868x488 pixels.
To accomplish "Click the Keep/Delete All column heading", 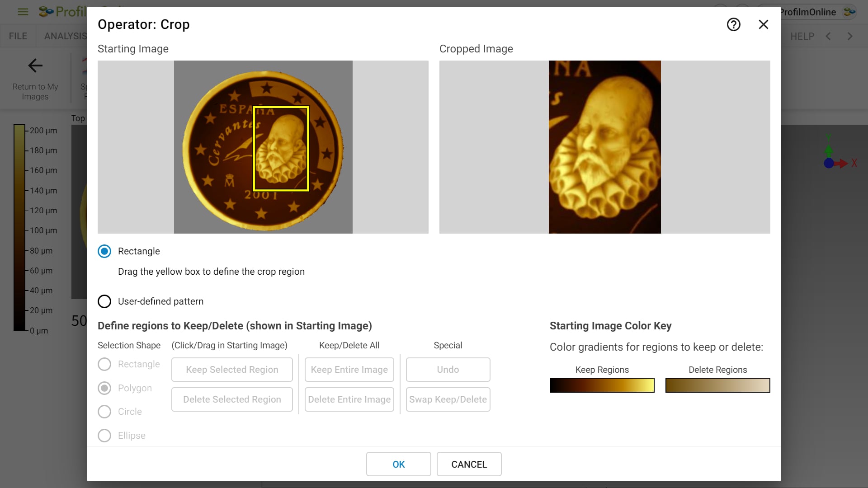I will [x=349, y=345].
